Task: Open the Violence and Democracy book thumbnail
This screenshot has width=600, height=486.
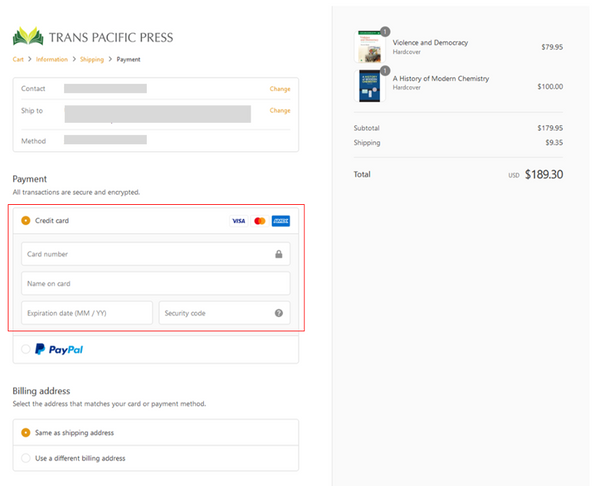Action: [371, 47]
